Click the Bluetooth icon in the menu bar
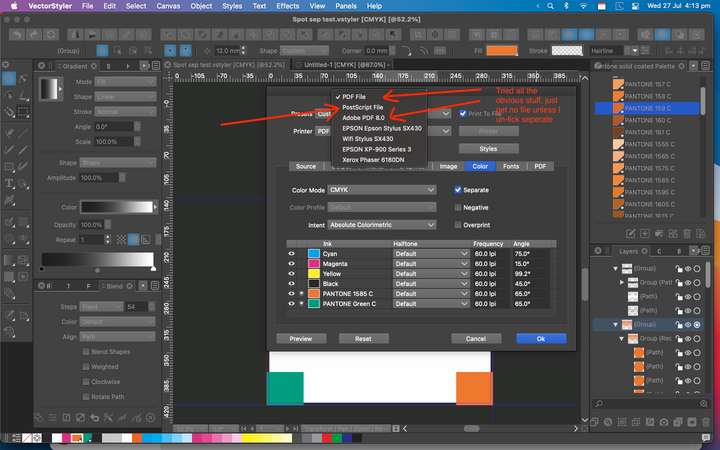Image resolution: width=720 pixels, height=450 pixels. (x=566, y=6)
